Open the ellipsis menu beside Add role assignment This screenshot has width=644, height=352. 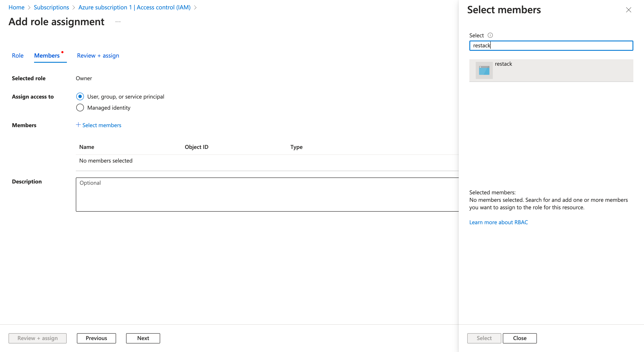[118, 22]
